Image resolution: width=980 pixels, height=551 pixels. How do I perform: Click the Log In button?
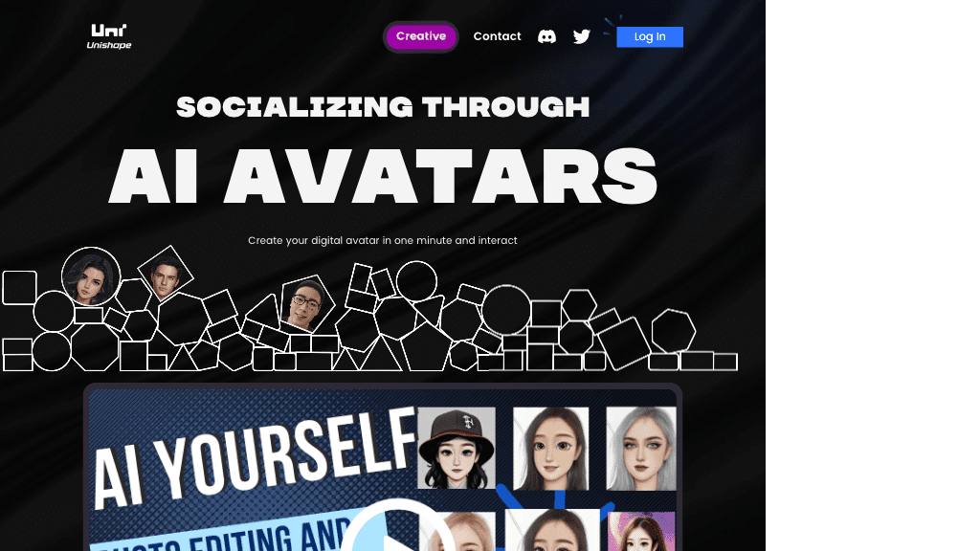coord(650,37)
